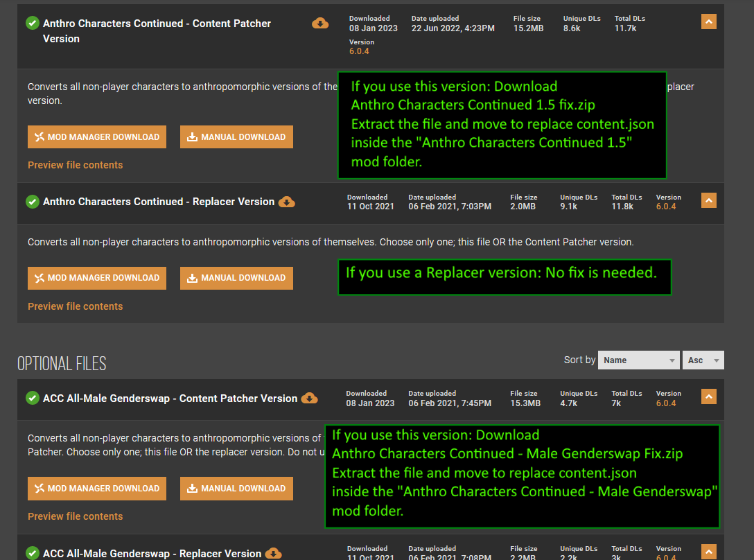
Task: Mod Manager Download for All-Male Genderswap Content Patcher
Action: coord(97,489)
